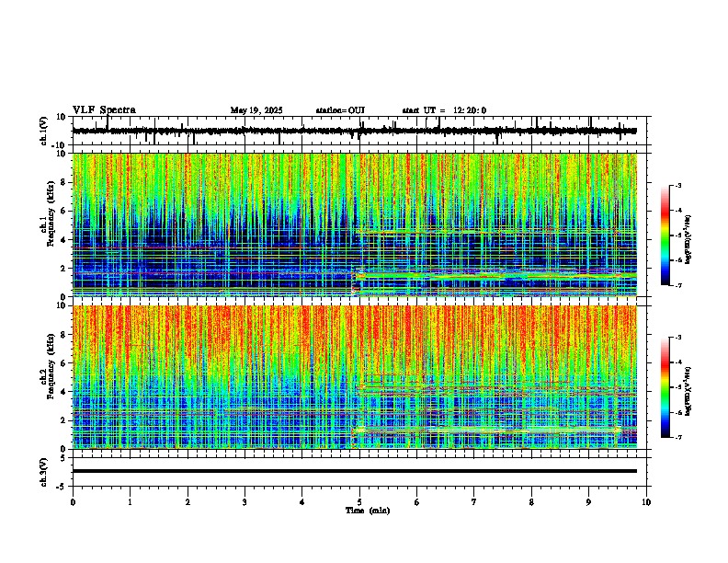This screenshot has width=728, height=563.
Task: Click the ch.2 spectrogram color scale bar
Action: click(665, 387)
